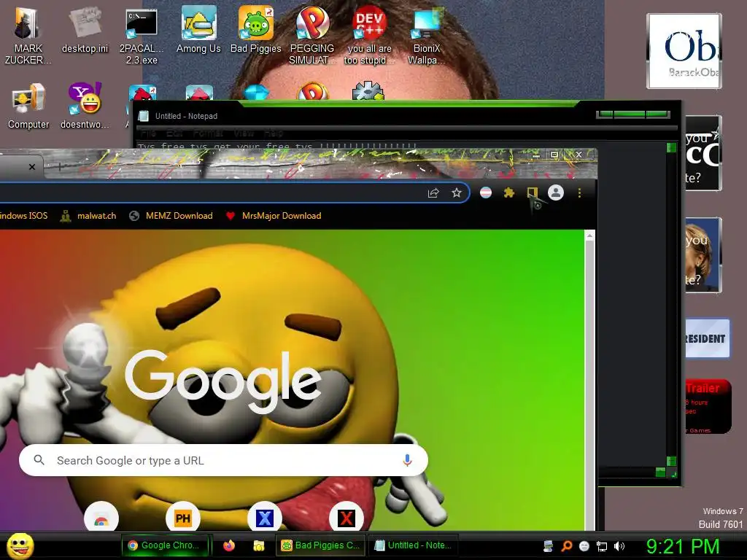The image size is (747, 560).
Task: Open the blue X shortcut tile
Action: pyautogui.click(x=264, y=518)
